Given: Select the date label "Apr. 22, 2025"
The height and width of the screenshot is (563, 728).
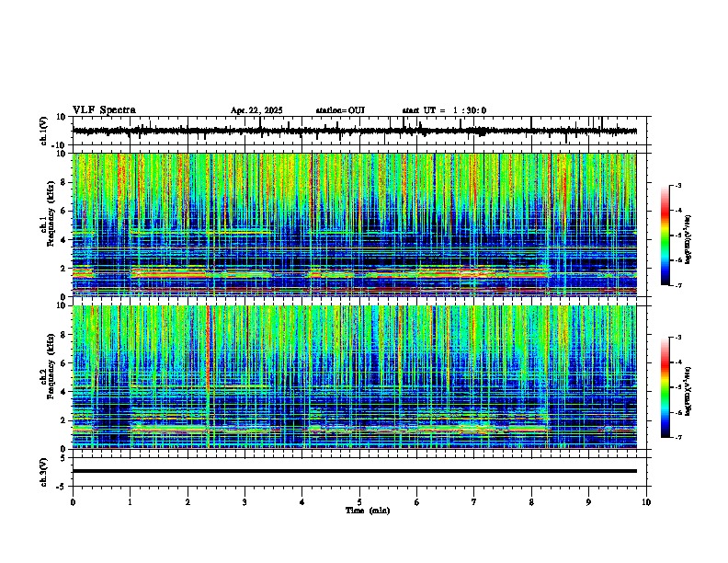Looking at the screenshot, I should (x=256, y=110).
